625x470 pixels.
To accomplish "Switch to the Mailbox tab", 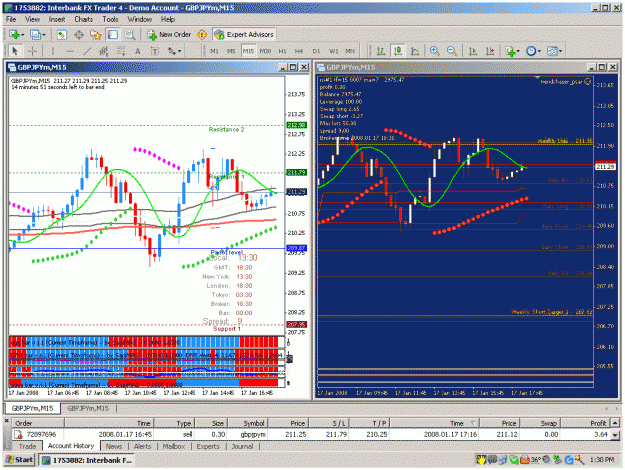I will point(173,446).
